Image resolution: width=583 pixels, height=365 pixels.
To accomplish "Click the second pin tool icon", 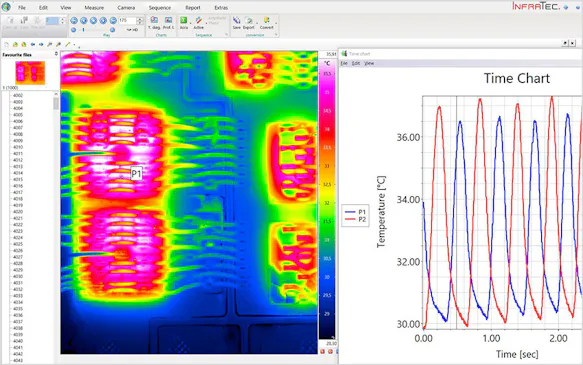I will (x=58, y=44).
